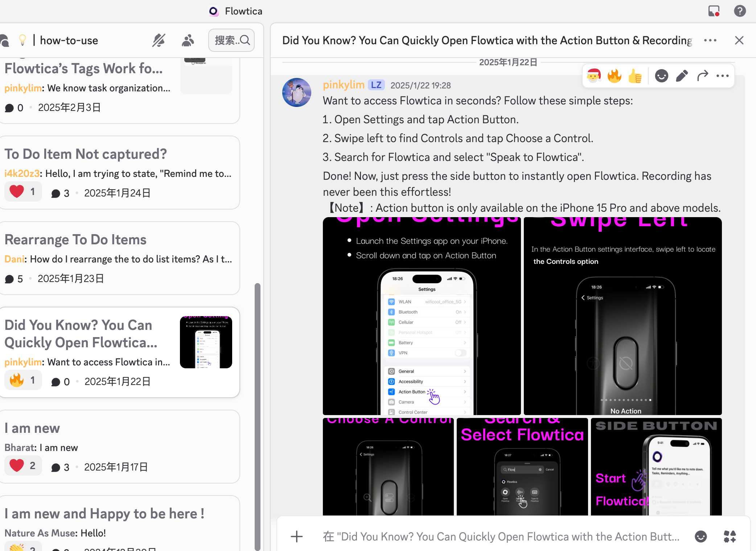Image resolution: width=756 pixels, height=551 pixels.
Task: Open the Swipe Left tutorial image
Action: [x=623, y=316]
